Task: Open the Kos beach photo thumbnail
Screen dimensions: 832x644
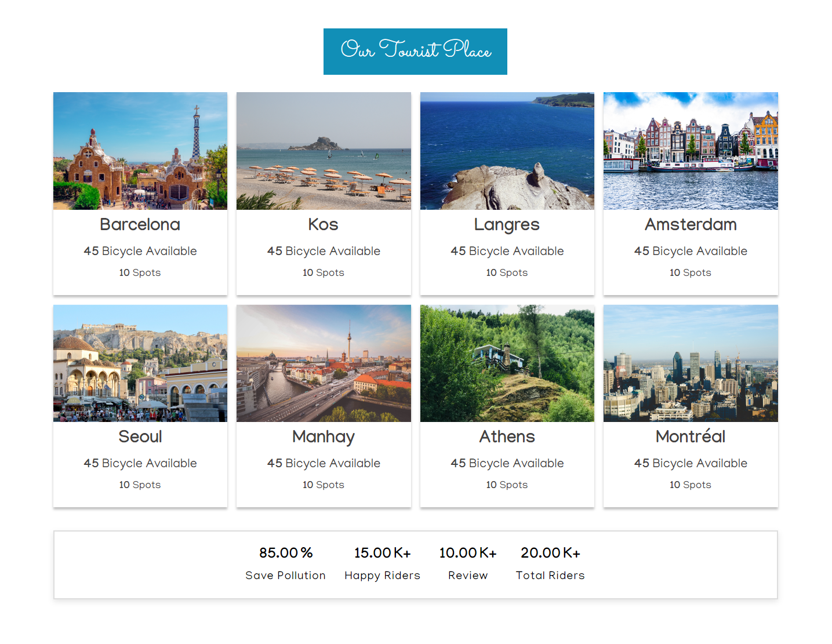Action: (324, 151)
